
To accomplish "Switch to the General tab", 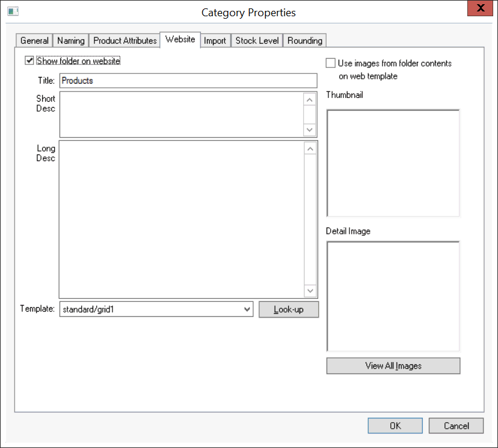I will tap(34, 41).
